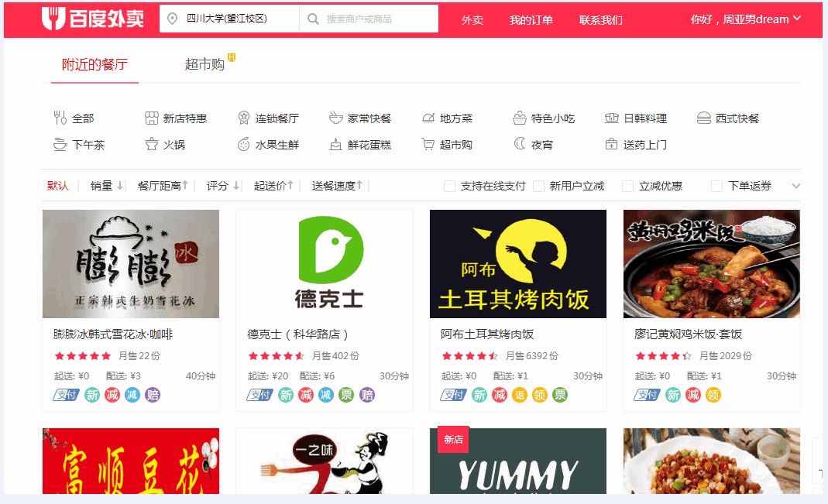The image size is (828, 504).
Task: Select the 连锁餐厅 category icon
Action: point(243,118)
